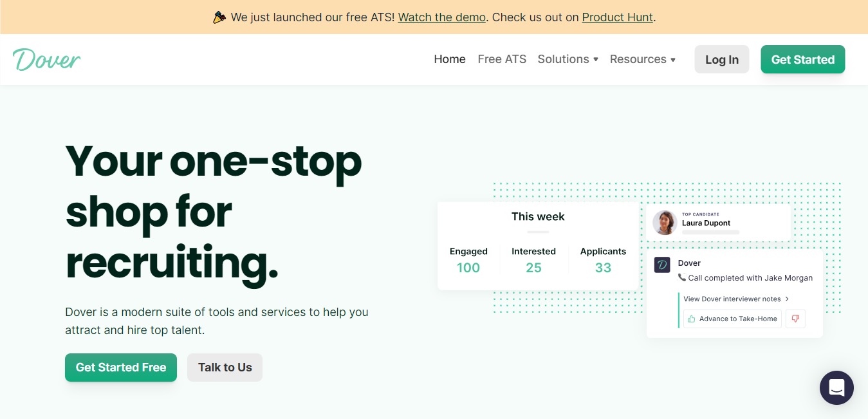Image resolution: width=868 pixels, height=419 pixels.
Task: Click the phone icon beside Call completed
Action: [682, 278]
